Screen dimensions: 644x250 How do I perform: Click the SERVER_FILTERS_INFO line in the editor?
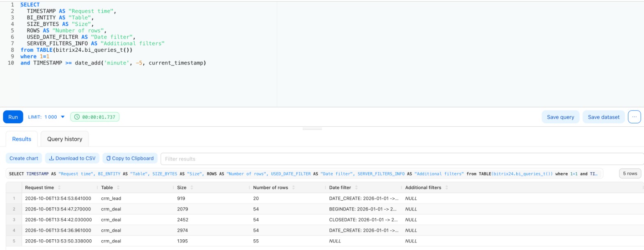pos(96,43)
